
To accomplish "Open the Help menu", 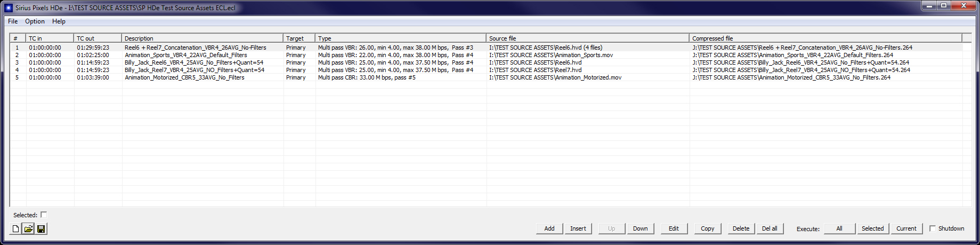I will pyautogui.click(x=59, y=21).
